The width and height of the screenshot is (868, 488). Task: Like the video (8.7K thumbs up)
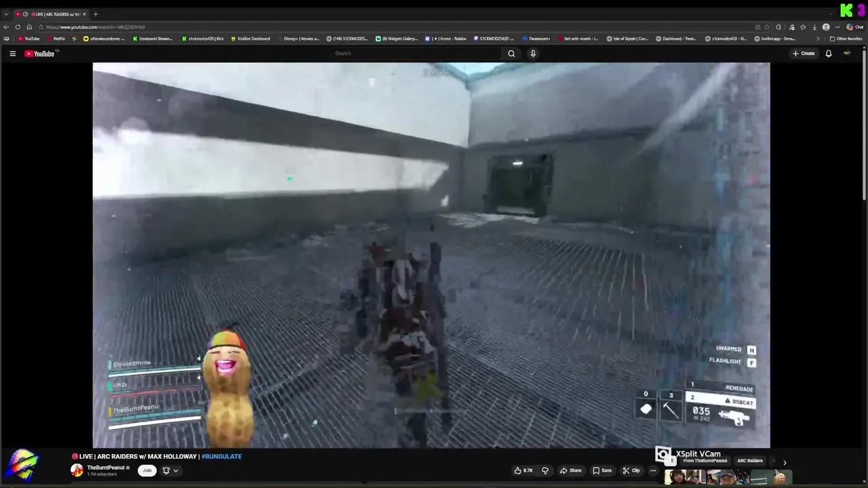tap(523, 470)
